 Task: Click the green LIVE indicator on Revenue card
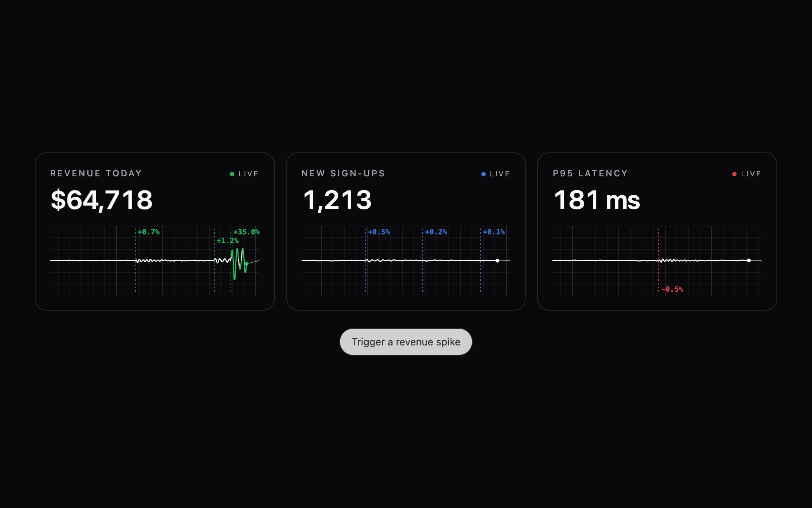pos(244,174)
